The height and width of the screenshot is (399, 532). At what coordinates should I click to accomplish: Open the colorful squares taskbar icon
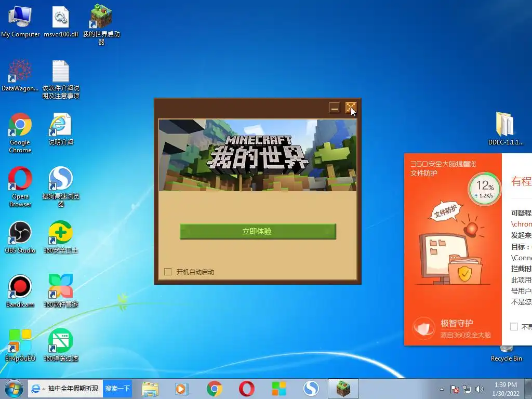(279, 389)
